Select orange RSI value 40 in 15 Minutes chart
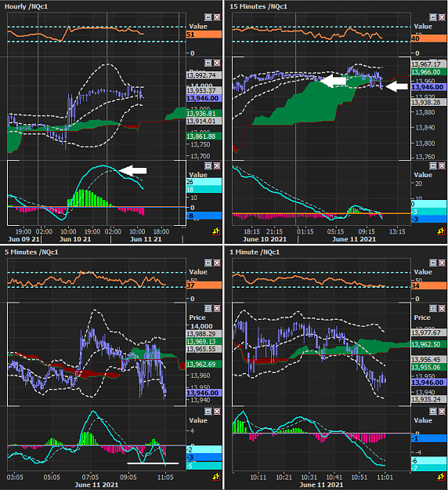 [x=429, y=38]
